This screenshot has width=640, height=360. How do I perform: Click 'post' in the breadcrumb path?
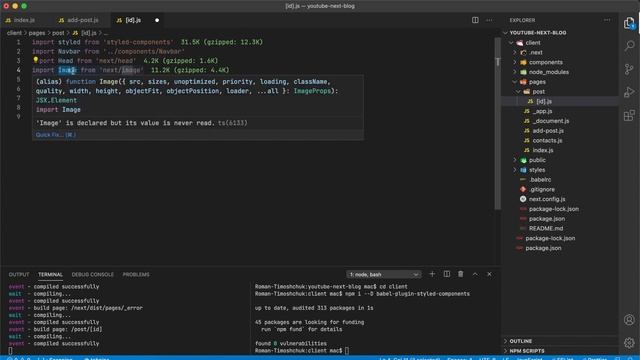pyautogui.click(x=58, y=33)
